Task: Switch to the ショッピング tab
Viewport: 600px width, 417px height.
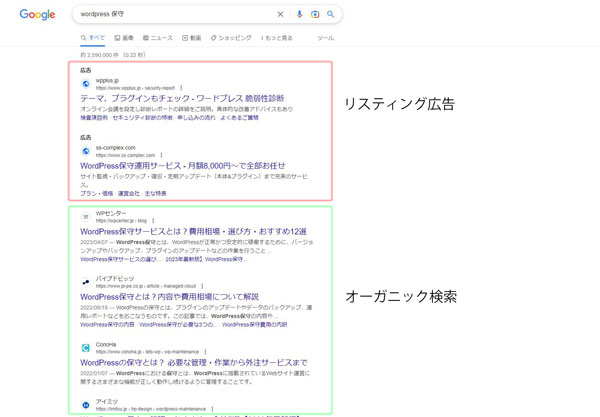Action: coord(231,37)
